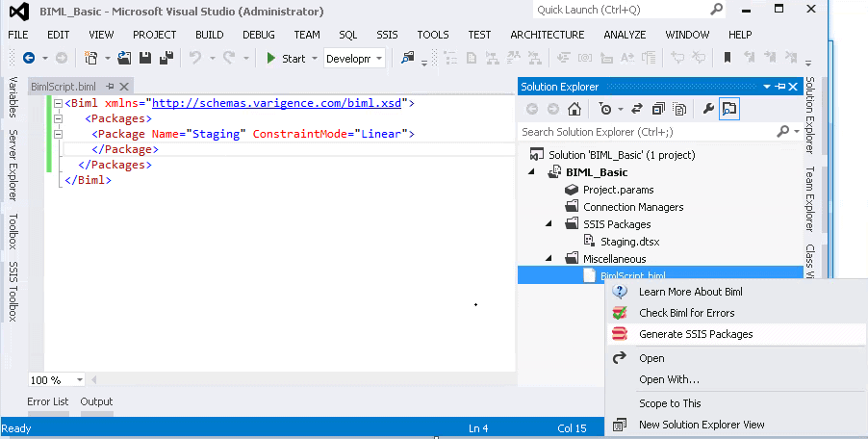Toggle auto-hide pin for Solution Explorer
This screenshot has width=868, height=439.
780,87
